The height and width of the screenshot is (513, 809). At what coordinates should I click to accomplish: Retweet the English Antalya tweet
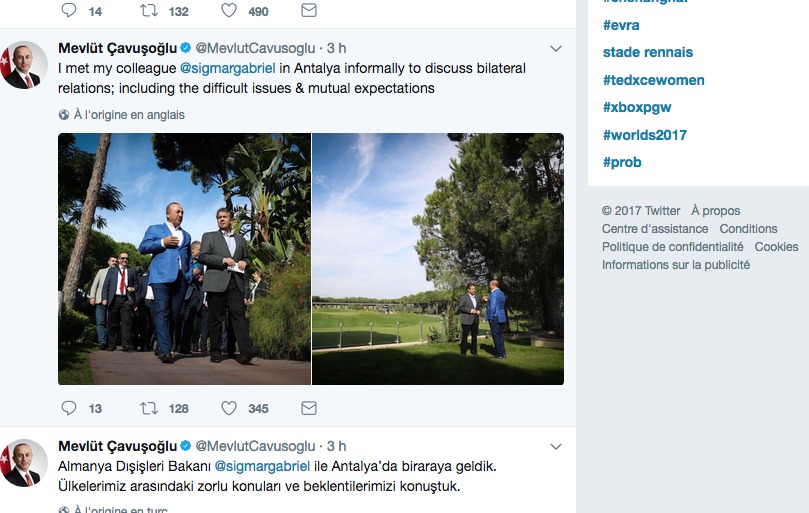point(149,408)
